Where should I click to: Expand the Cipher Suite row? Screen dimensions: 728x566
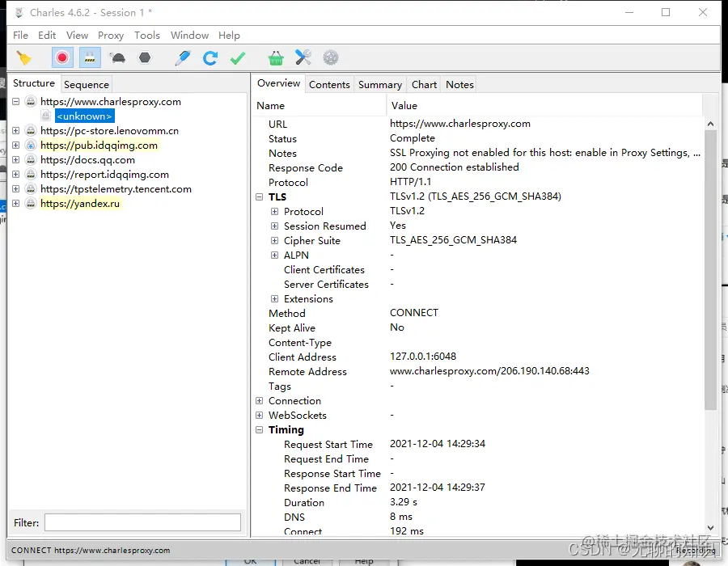point(274,240)
